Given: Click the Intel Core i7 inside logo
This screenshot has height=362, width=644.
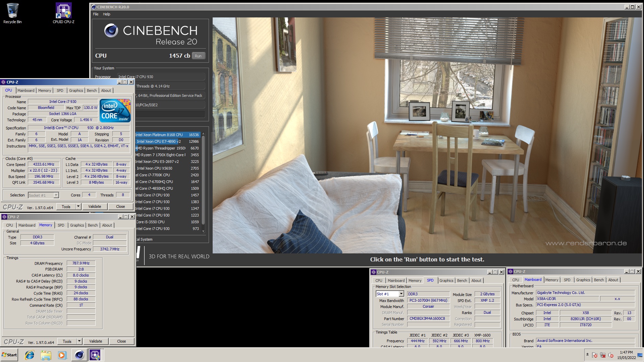Looking at the screenshot, I should [115, 110].
